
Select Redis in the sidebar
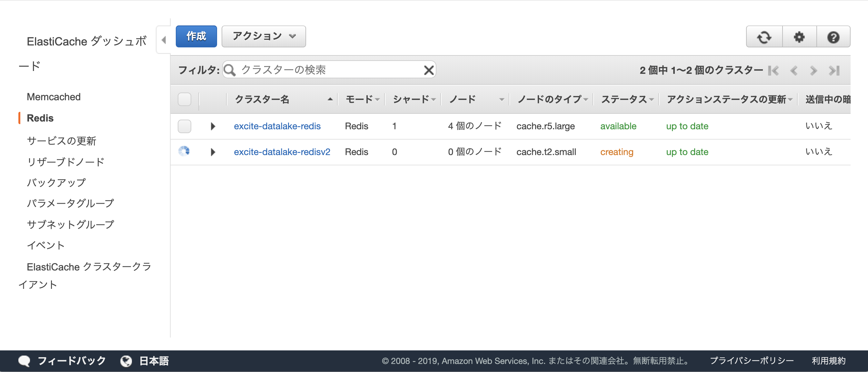tap(40, 118)
